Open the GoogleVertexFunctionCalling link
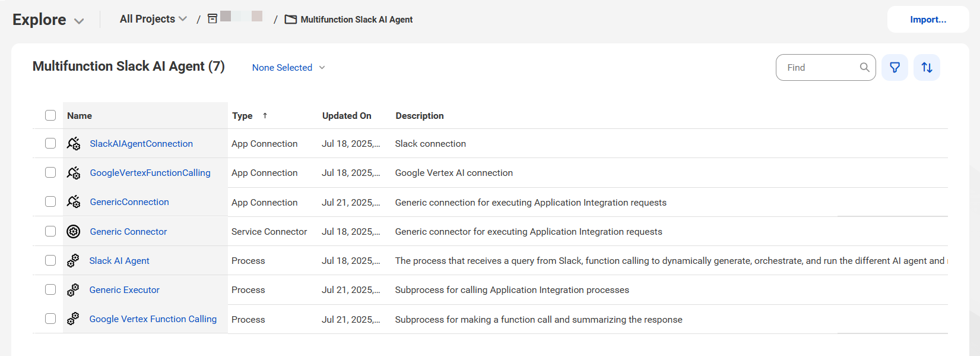The width and height of the screenshot is (980, 356). coord(150,173)
